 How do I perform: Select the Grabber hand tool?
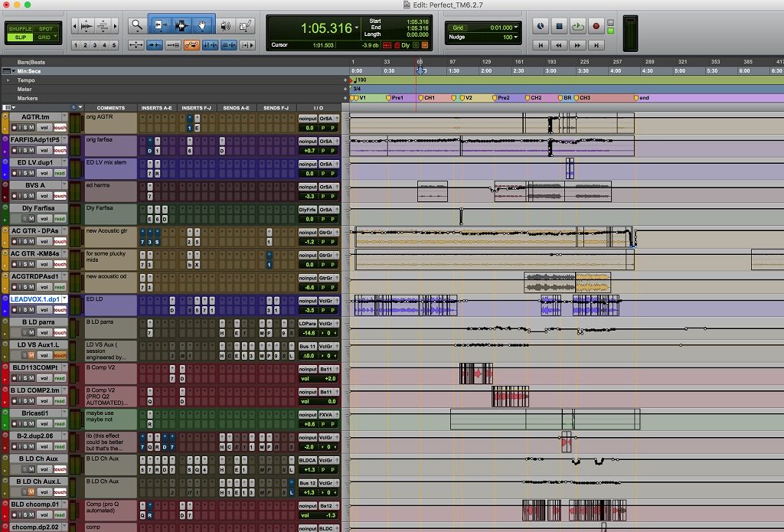pyautogui.click(x=202, y=25)
